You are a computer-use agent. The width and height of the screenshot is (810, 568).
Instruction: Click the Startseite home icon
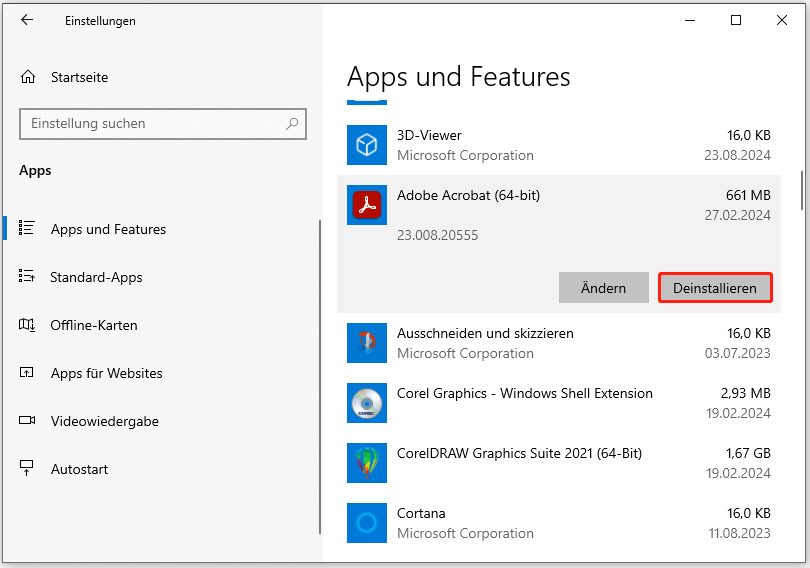(x=29, y=77)
